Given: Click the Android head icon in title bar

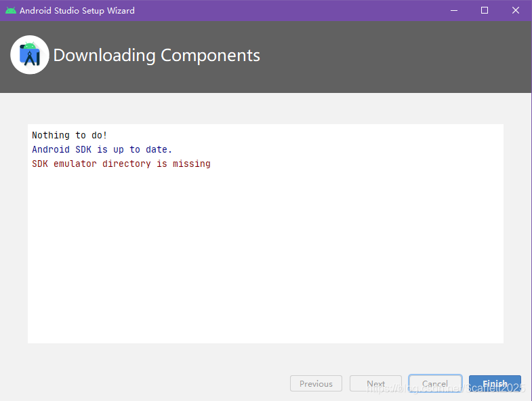Looking at the screenshot, I should [x=11, y=11].
